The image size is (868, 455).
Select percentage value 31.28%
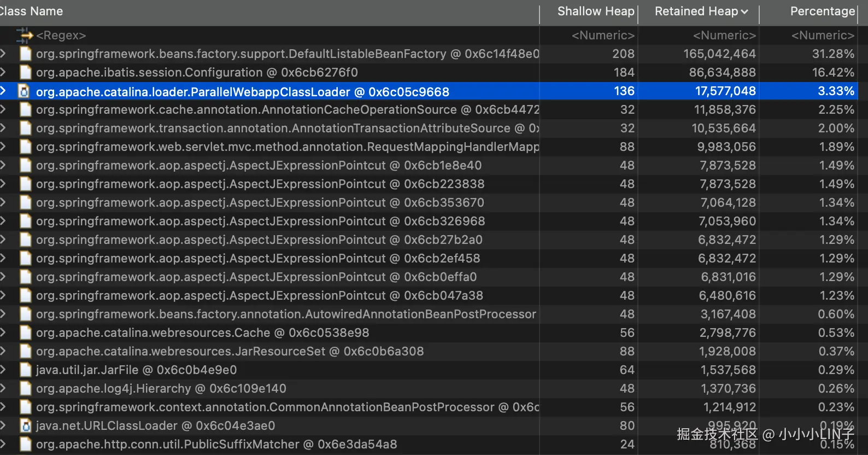pyautogui.click(x=833, y=54)
